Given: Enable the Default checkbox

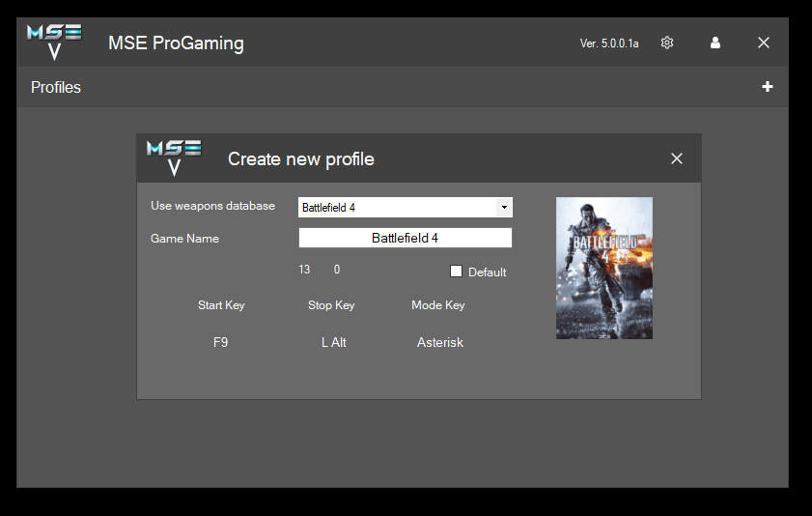Looking at the screenshot, I should (x=456, y=271).
